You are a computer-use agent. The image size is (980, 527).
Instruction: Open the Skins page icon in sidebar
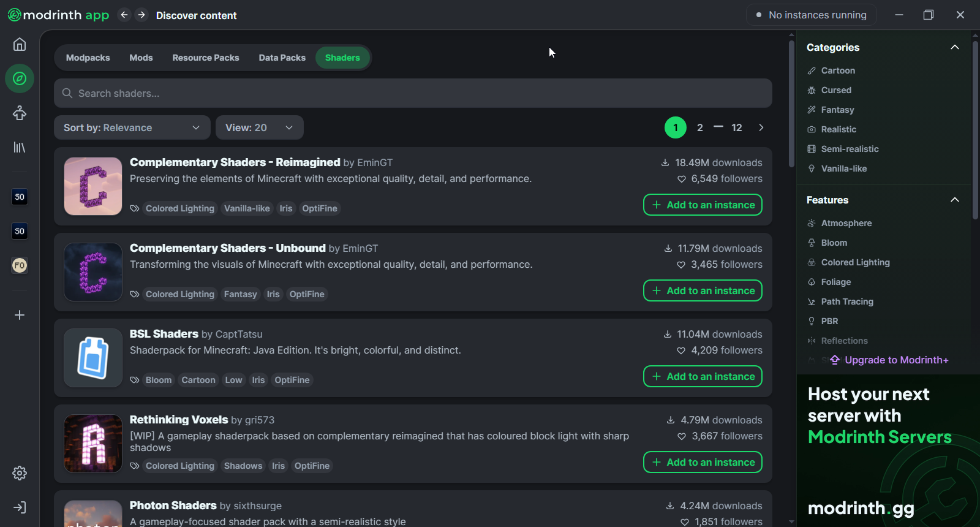pos(20,113)
